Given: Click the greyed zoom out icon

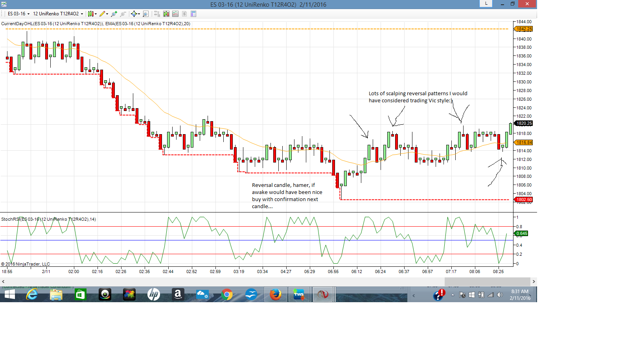Looking at the screenshot, I should coord(123,14).
